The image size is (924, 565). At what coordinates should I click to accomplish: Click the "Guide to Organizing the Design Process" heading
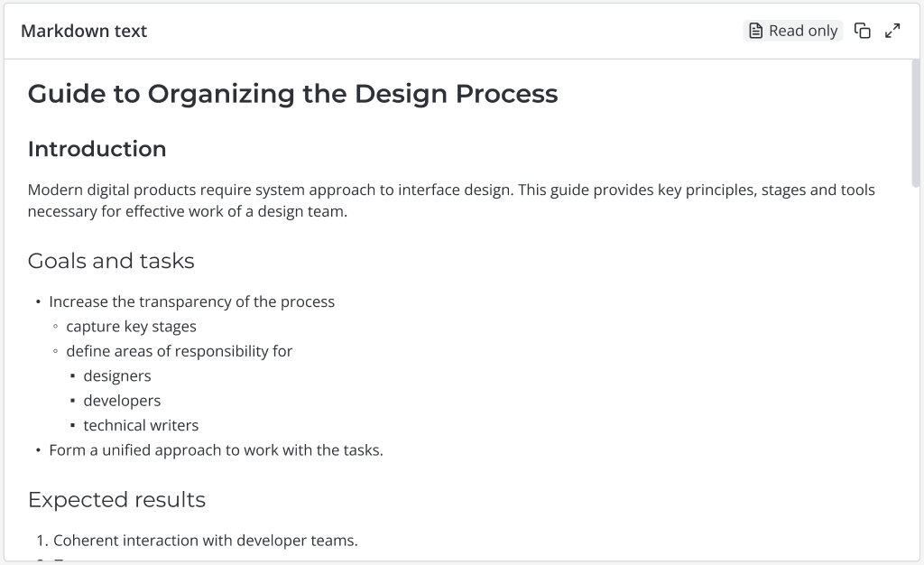[x=292, y=94]
